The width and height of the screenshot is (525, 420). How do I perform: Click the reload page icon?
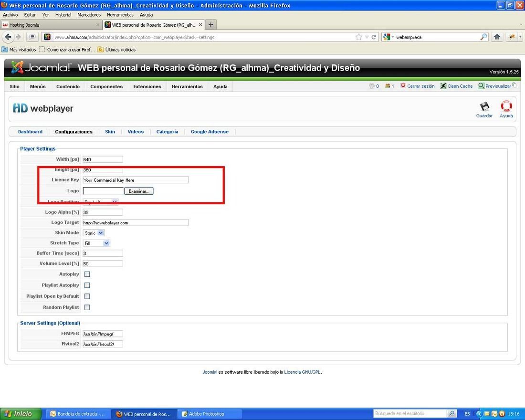374,37
